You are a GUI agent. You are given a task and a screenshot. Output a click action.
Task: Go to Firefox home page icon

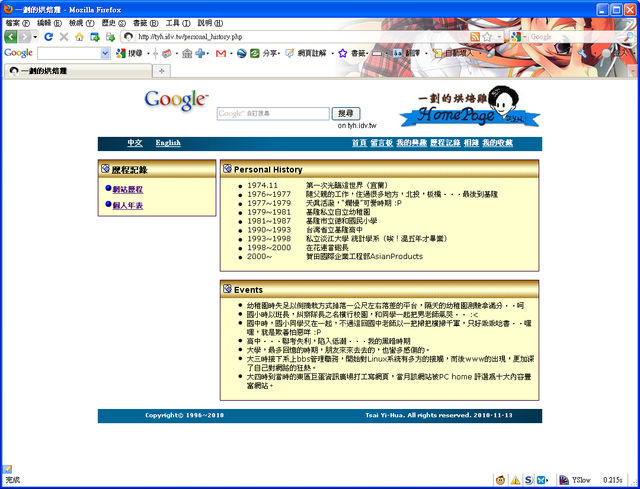click(x=81, y=37)
